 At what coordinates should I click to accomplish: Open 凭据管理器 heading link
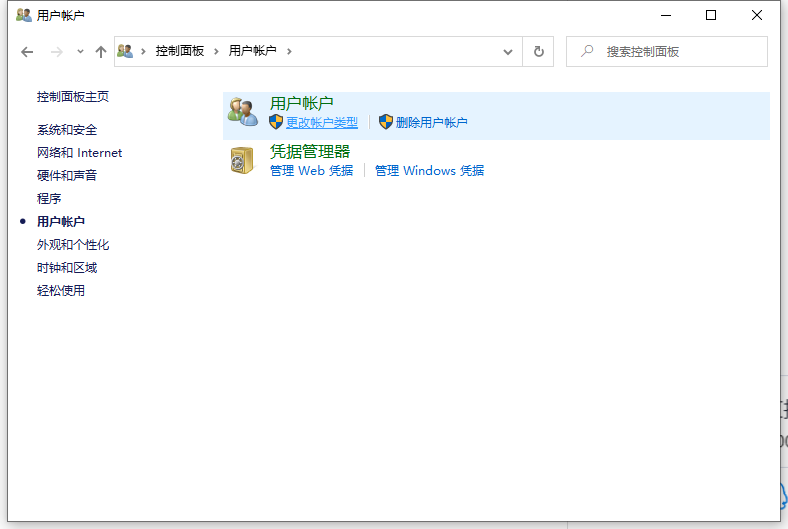[x=310, y=151]
